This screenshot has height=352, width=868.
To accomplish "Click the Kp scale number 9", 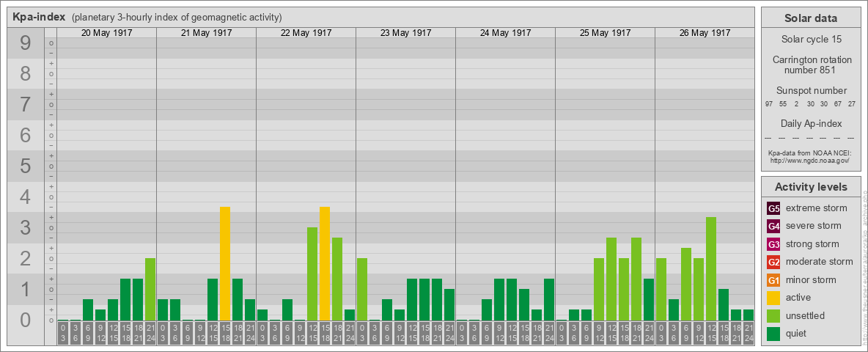I will (26, 43).
